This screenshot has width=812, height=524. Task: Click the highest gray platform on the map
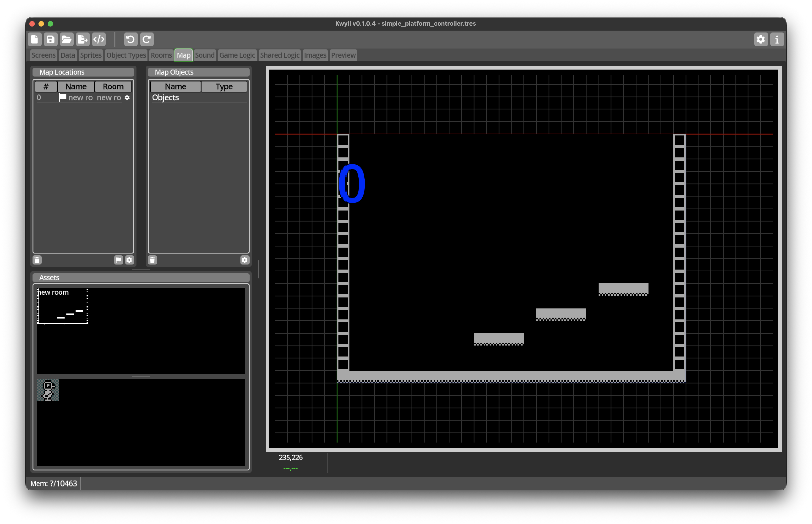click(x=623, y=289)
